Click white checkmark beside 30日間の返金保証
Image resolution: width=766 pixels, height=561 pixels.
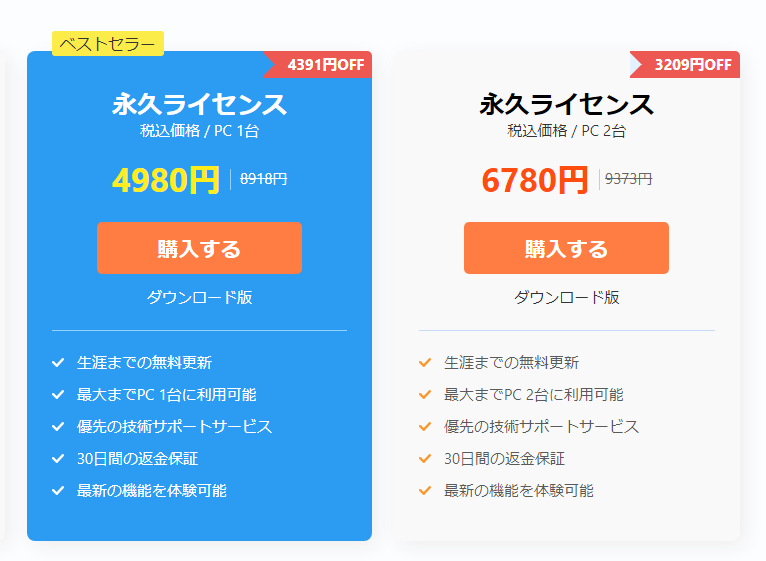[x=58, y=459]
